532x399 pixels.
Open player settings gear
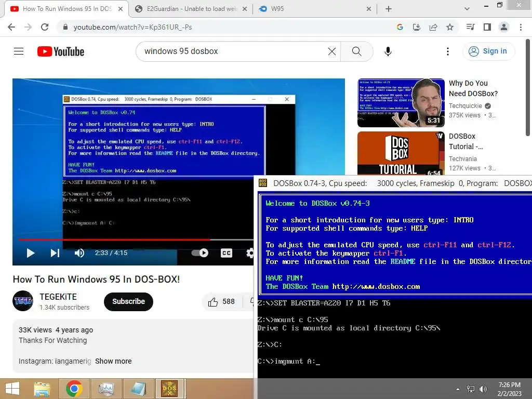tap(250, 253)
